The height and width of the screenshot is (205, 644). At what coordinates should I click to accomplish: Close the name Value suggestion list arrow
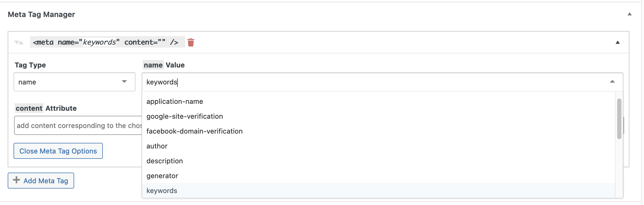(612, 82)
